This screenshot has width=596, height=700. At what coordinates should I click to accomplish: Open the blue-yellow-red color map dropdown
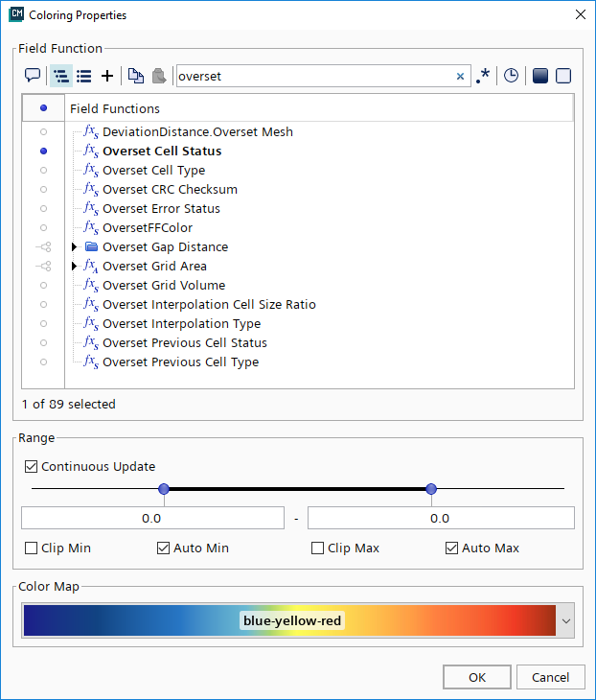click(565, 621)
